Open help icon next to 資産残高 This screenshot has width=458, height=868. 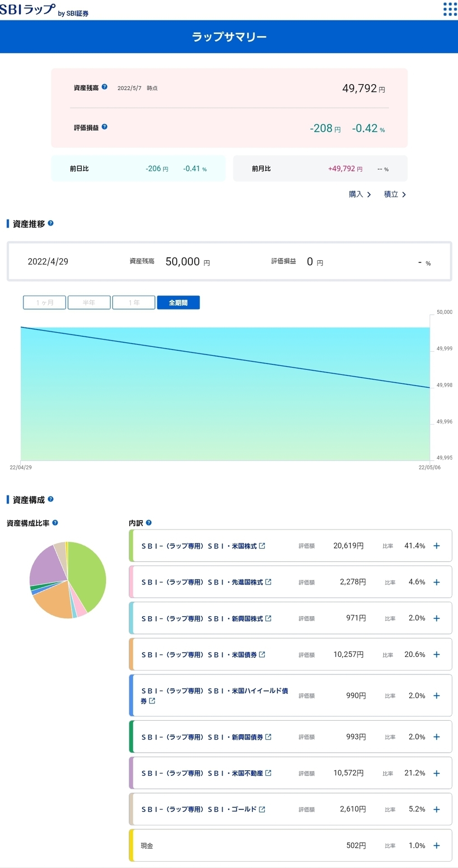point(104,87)
